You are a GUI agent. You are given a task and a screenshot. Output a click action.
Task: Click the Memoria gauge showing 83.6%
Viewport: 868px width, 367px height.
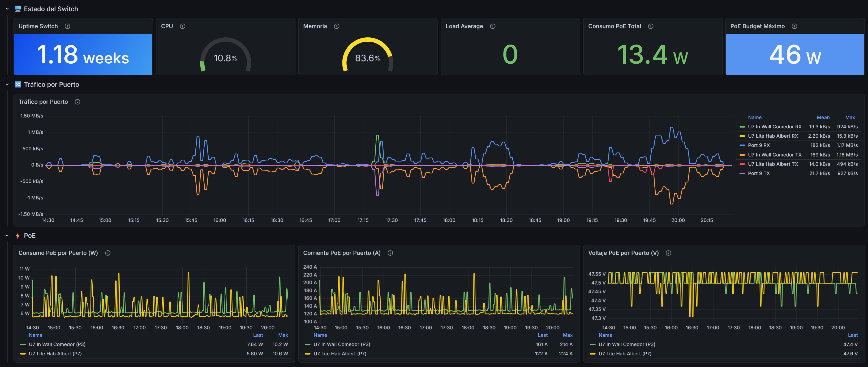point(368,55)
